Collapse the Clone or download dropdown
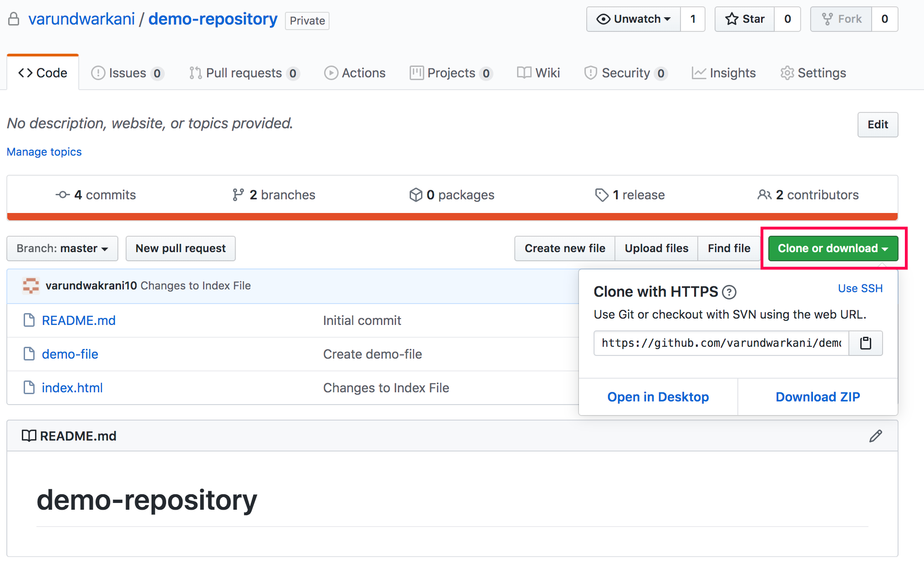Image resolution: width=924 pixels, height=578 pixels. click(833, 248)
